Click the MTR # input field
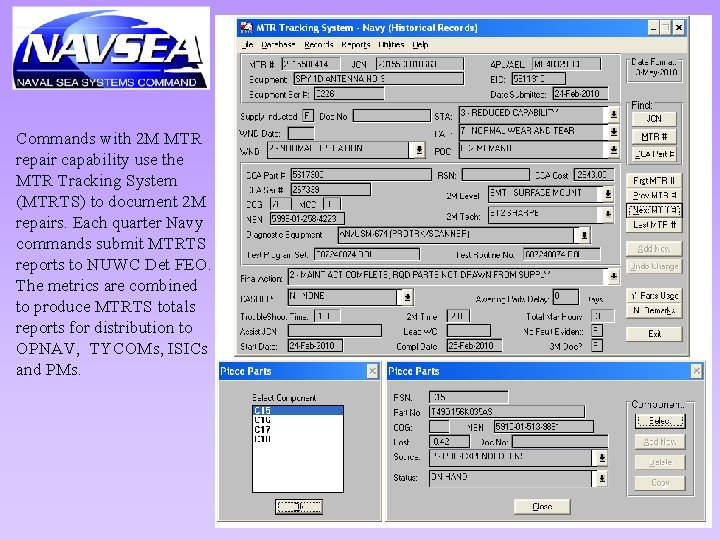Viewport: 720px width, 540px height. 311,64
